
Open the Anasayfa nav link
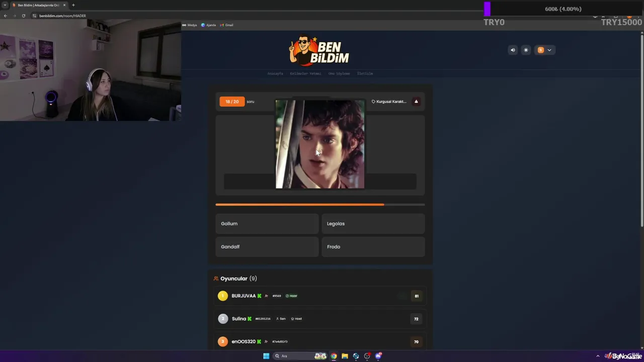[x=275, y=73]
